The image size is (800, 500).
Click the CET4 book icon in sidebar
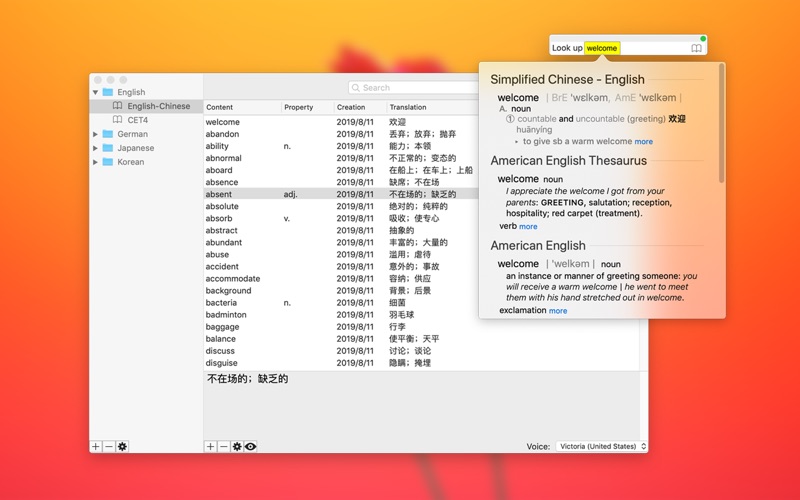coord(117,119)
